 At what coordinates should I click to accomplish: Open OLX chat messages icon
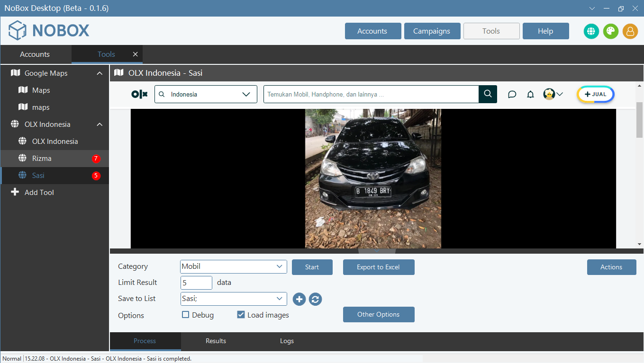coord(512,94)
